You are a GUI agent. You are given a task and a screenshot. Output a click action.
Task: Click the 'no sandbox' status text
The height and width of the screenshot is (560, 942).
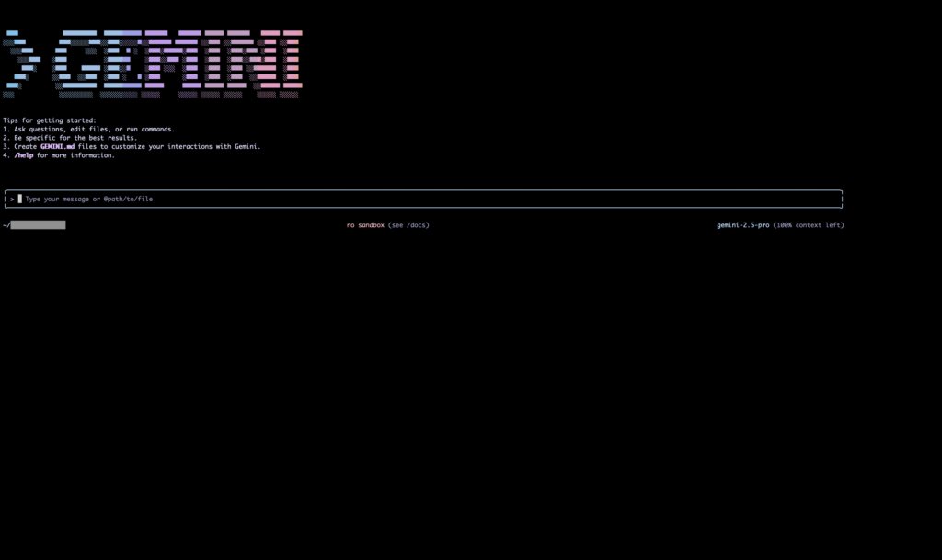coord(365,225)
